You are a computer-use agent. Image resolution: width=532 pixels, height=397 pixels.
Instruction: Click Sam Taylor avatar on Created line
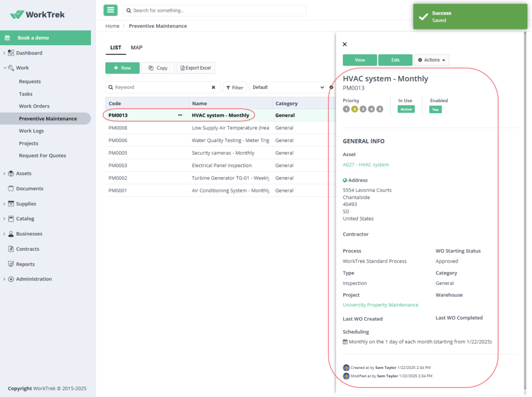click(x=346, y=367)
